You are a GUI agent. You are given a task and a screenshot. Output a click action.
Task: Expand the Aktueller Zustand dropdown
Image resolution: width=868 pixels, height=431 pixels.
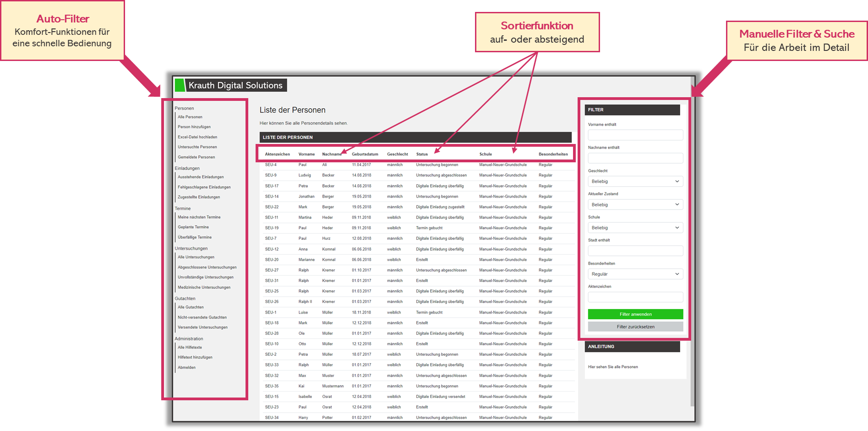tap(635, 204)
